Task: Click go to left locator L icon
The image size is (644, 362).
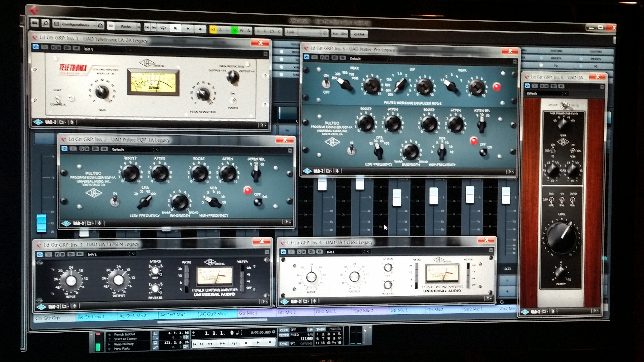Action: pos(156,334)
